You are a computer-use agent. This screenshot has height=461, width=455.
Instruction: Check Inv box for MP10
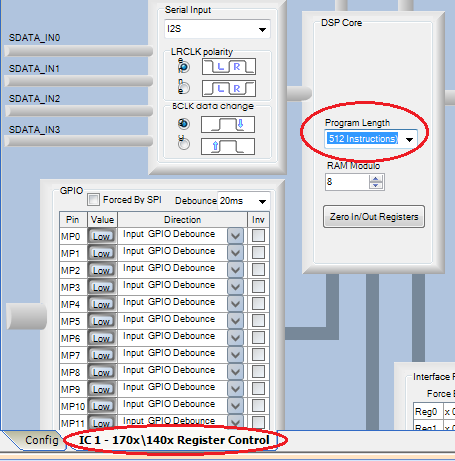(258, 405)
